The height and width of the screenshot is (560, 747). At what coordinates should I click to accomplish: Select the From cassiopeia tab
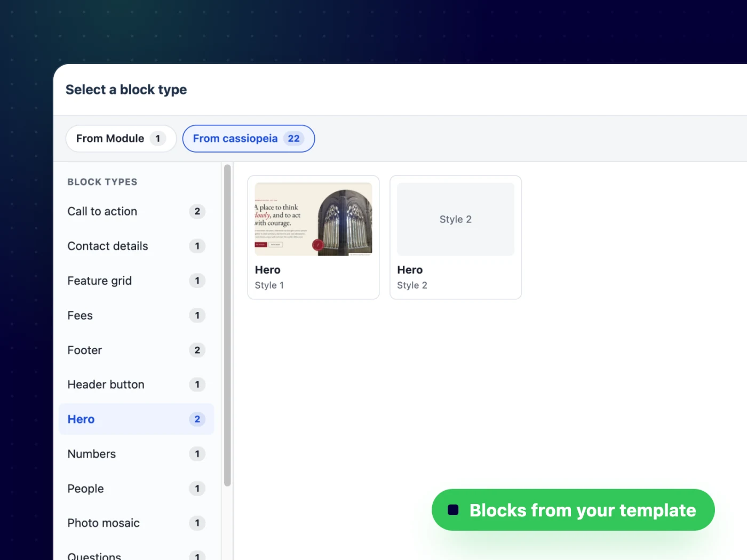[x=249, y=139]
